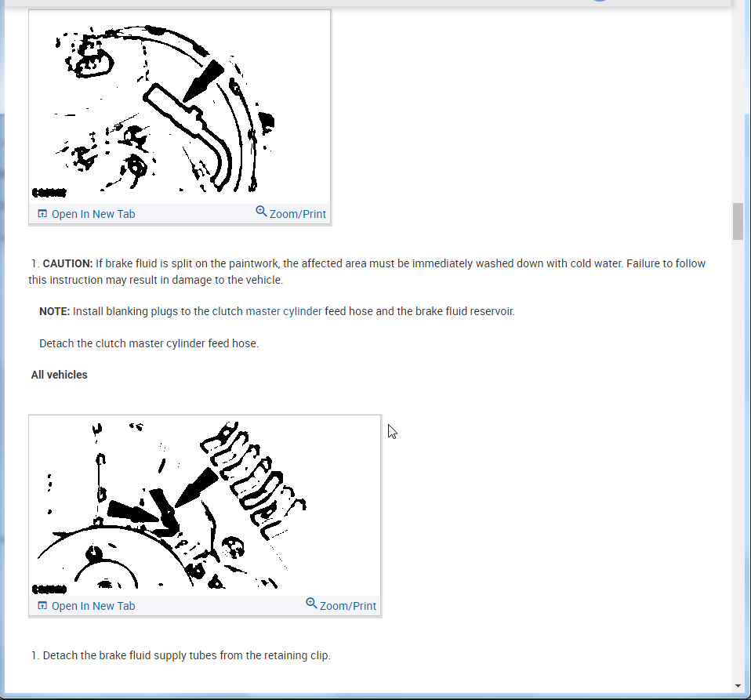Click the 'NOTE:' label text
This screenshot has width=751, height=700.
55,311
